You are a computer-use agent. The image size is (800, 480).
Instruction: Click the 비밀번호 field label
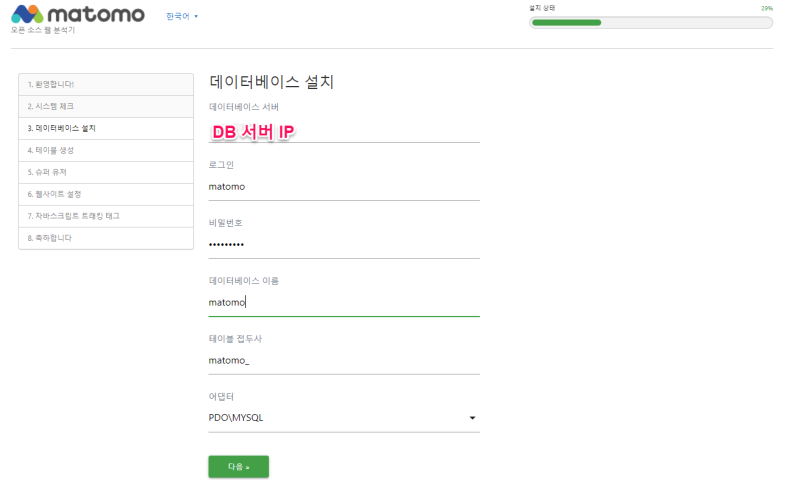tap(226, 223)
